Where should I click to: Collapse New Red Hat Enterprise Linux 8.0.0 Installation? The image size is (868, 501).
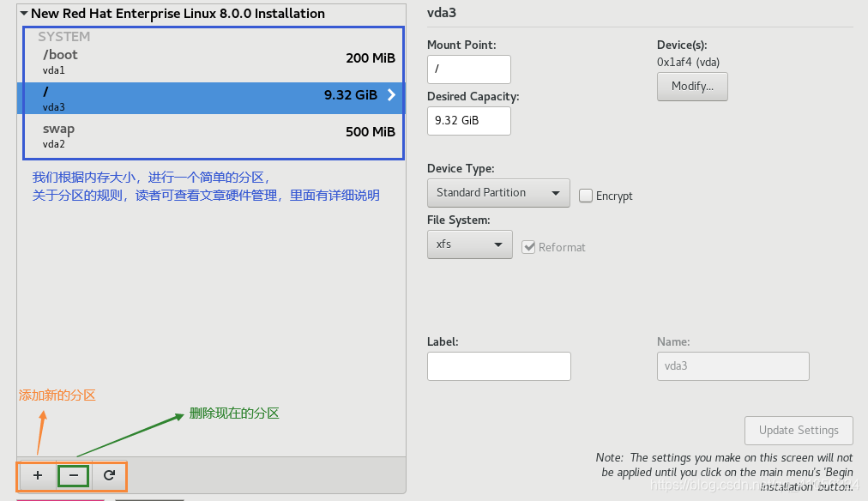[24, 13]
